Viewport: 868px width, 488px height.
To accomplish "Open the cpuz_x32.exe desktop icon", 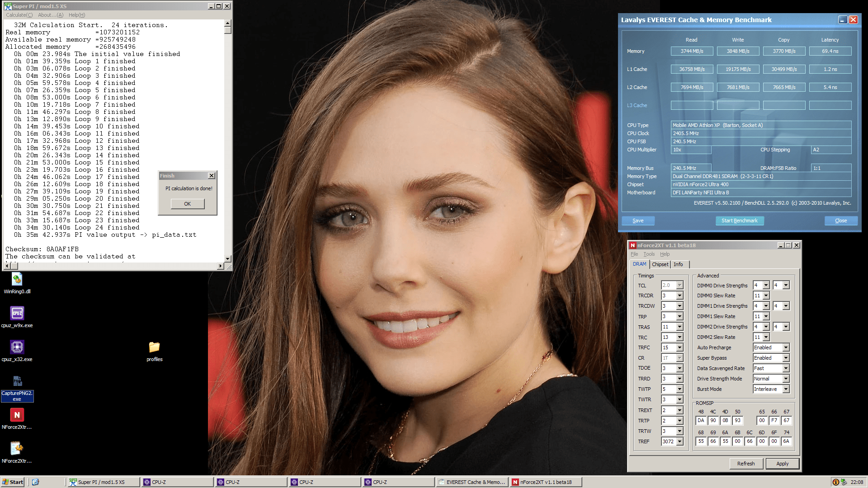I will tap(17, 347).
